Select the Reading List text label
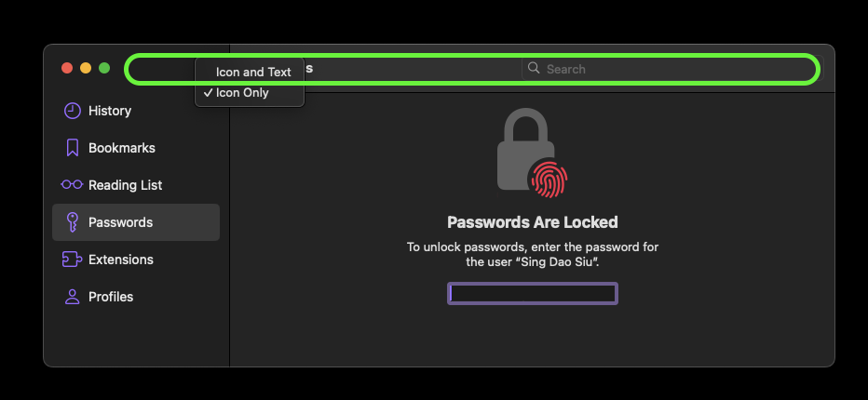Viewport: 868px width, 400px height. 125,185
